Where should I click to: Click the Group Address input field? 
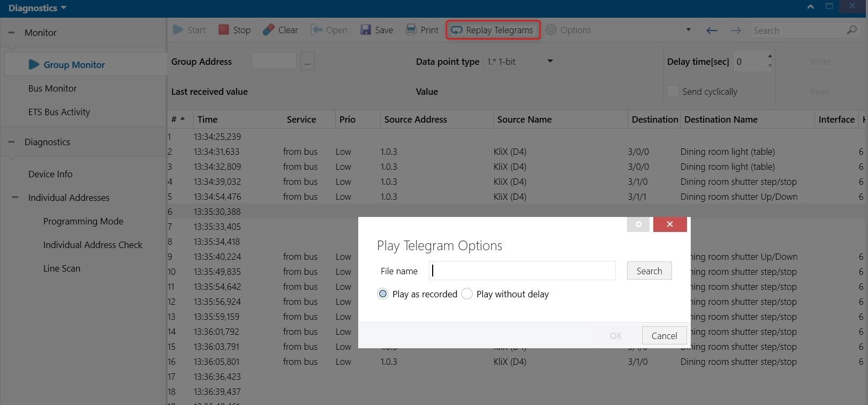tap(274, 61)
